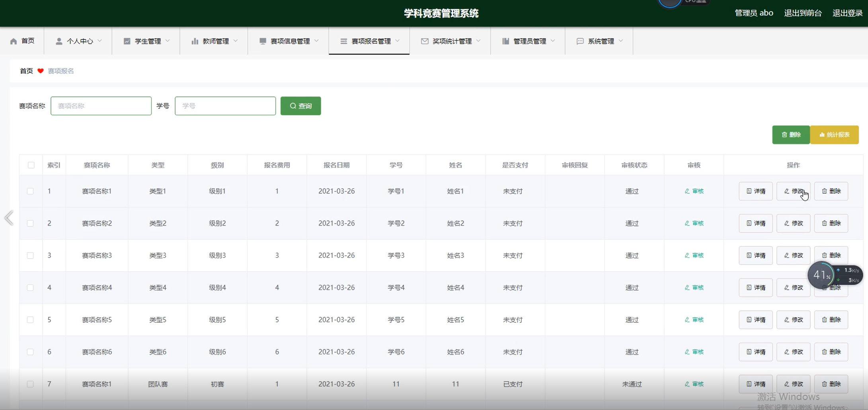Open the 赛项信息管理 menu
This screenshot has height=410, width=868.
pyautogui.click(x=289, y=41)
